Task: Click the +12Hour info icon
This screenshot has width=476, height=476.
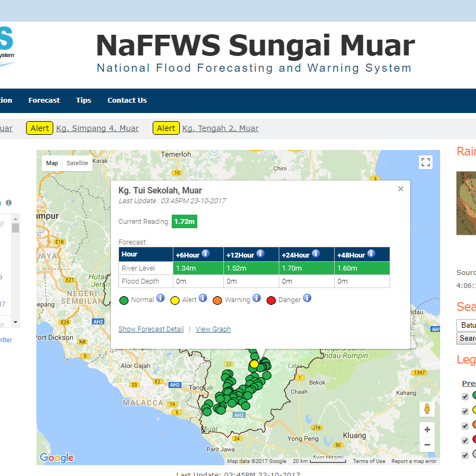Action: point(260,253)
